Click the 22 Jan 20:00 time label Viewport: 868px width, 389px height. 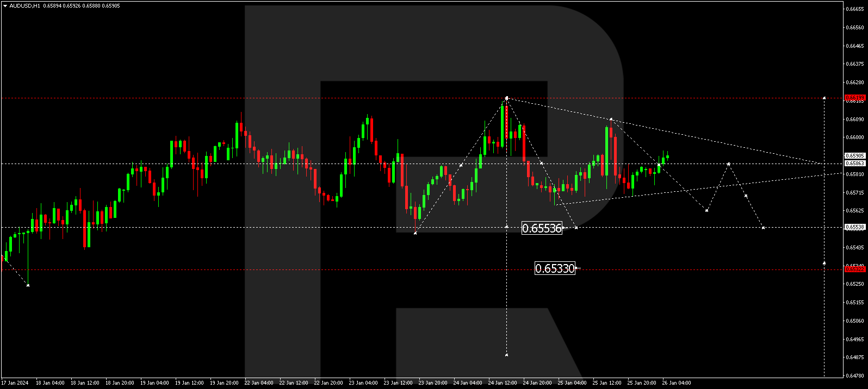pyautogui.click(x=328, y=383)
